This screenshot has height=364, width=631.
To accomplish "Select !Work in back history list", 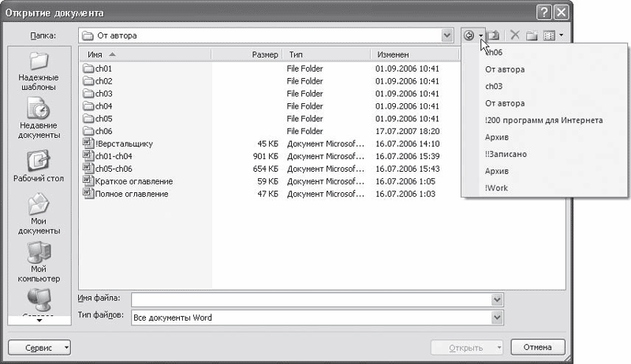I will tap(496, 188).
